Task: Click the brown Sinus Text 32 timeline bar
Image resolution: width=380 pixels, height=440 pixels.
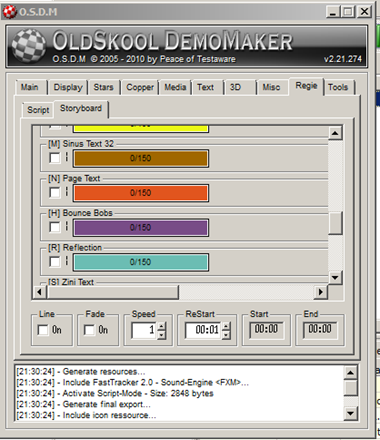Action: pos(141,158)
